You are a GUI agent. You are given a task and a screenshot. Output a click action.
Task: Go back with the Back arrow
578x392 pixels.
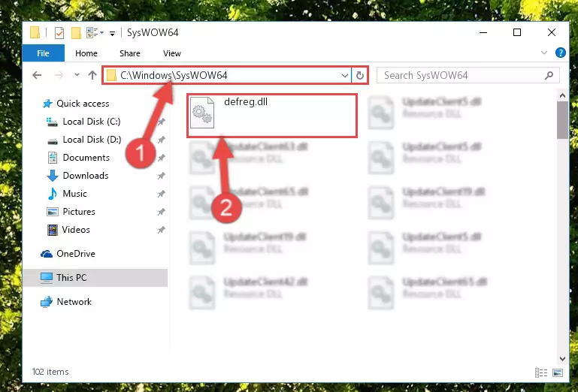pyautogui.click(x=37, y=75)
